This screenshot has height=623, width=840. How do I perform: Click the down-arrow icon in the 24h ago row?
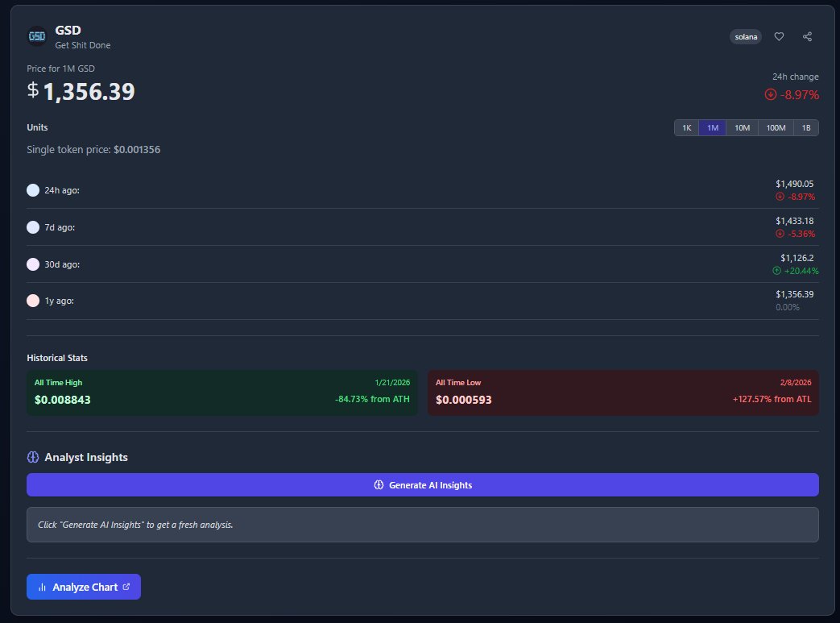tap(780, 197)
